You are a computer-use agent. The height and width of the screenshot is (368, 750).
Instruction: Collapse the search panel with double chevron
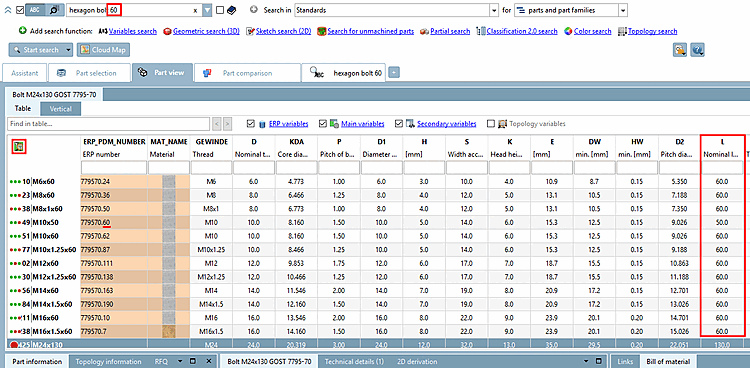8,10
